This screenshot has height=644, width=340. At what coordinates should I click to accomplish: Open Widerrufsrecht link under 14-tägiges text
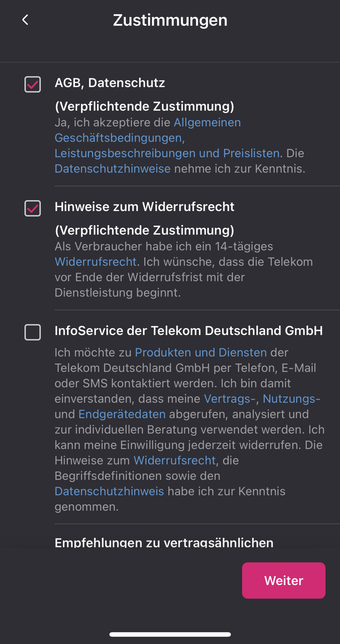pyautogui.click(x=95, y=262)
